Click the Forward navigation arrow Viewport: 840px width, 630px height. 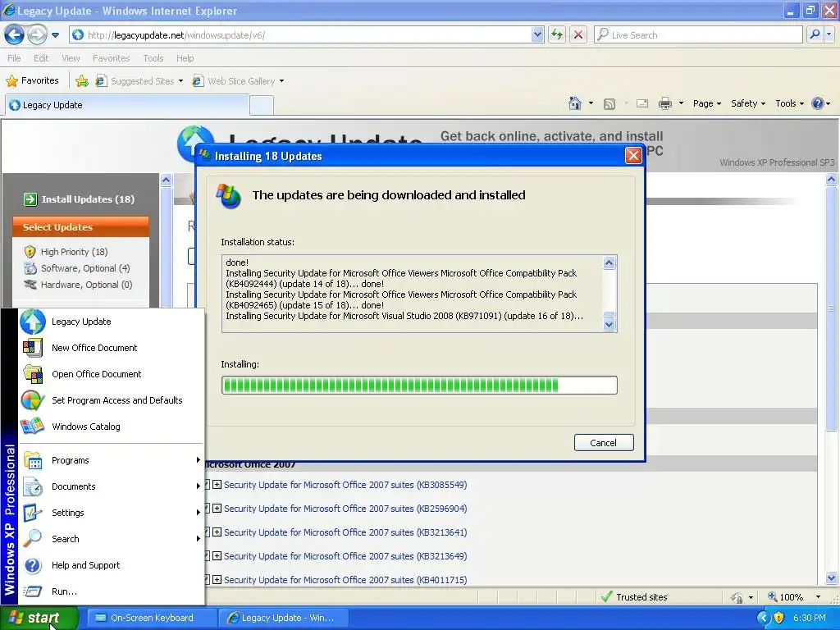37,34
